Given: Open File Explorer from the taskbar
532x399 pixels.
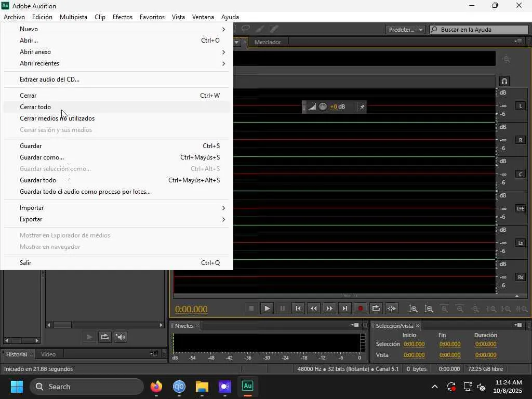Looking at the screenshot, I should pyautogui.click(x=202, y=387).
